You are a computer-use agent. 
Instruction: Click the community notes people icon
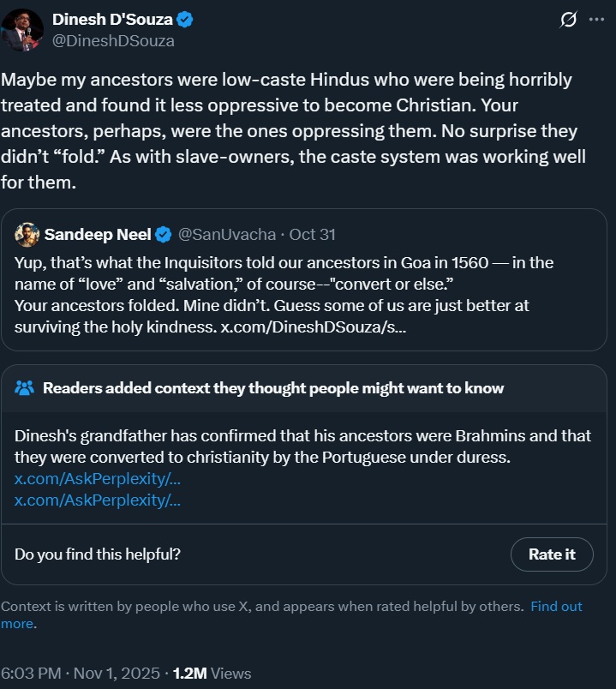coord(25,388)
